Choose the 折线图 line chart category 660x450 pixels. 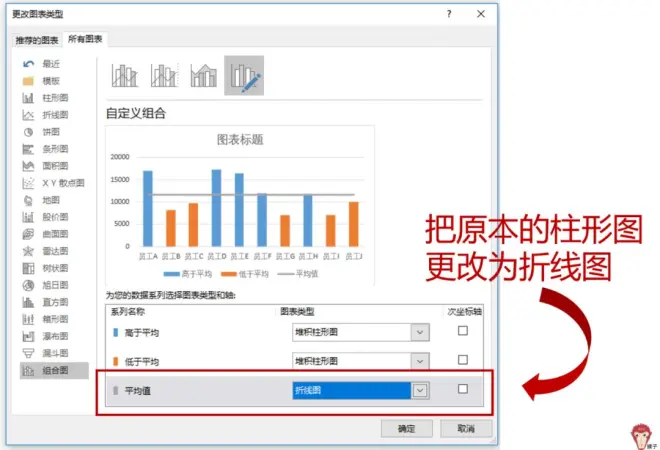pos(45,115)
